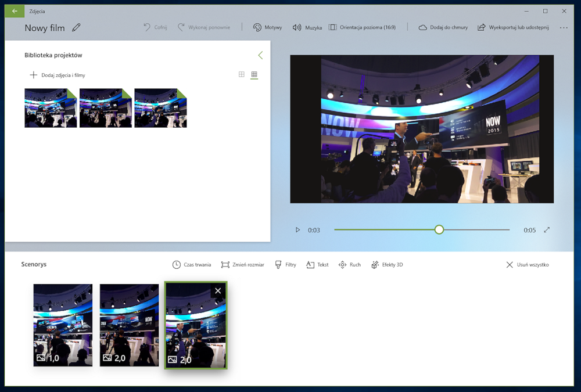
Task: Open the more options ellipsis menu
Action: pyautogui.click(x=564, y=27)
